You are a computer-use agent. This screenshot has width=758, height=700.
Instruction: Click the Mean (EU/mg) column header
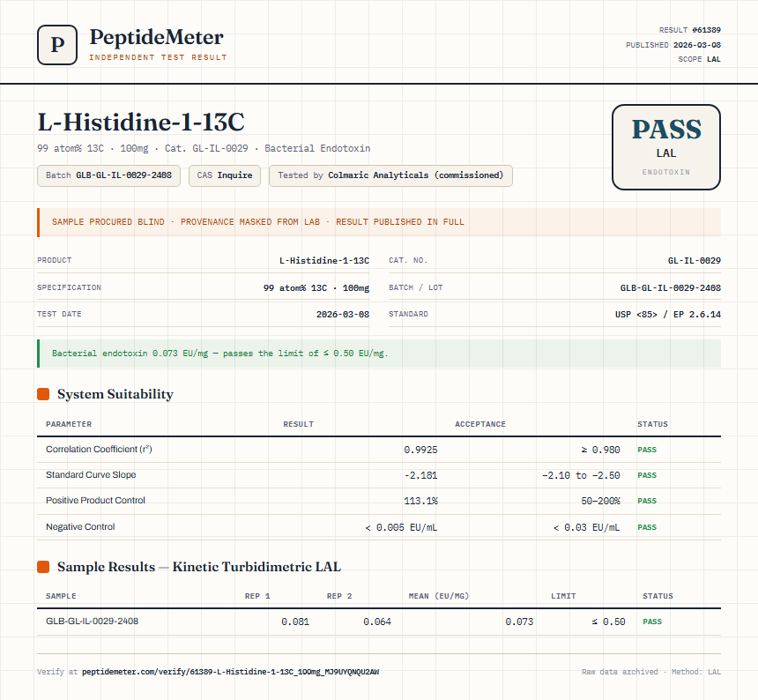tap(438, 596)
